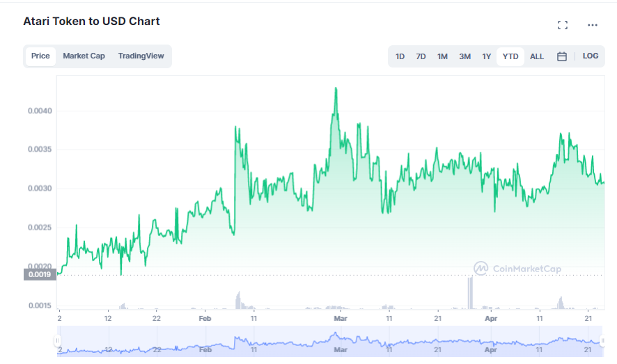Open the three-dot more options menu
This screenshot has width=617, height=364.
(593, 25)
